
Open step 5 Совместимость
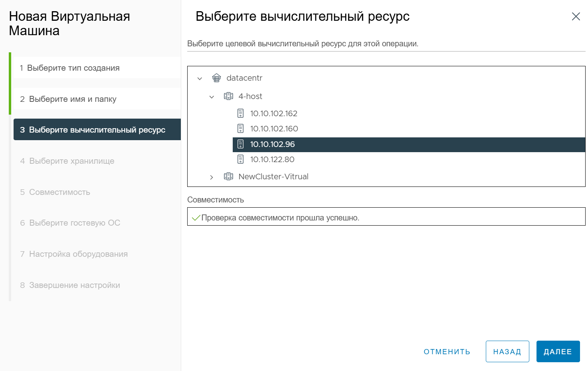click(x=97, y=192)
